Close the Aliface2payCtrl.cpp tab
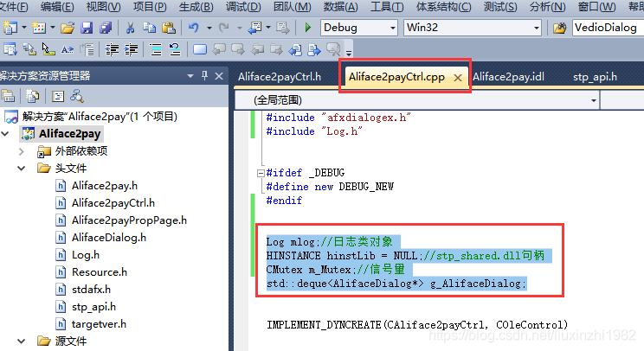This screenshot has height=351, width=644. coord(458,78)
